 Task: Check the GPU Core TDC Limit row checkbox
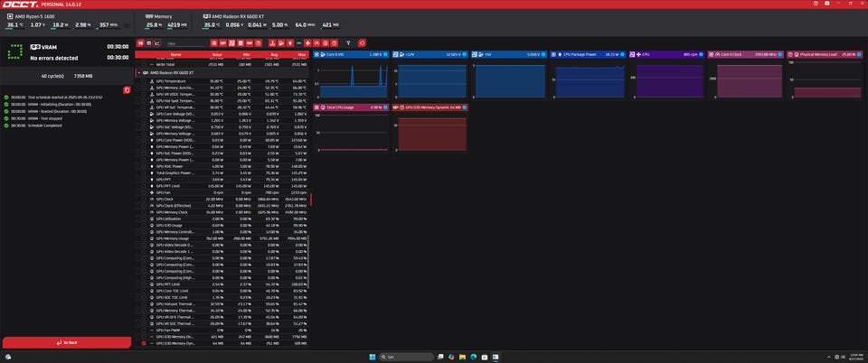pos(144,291)
